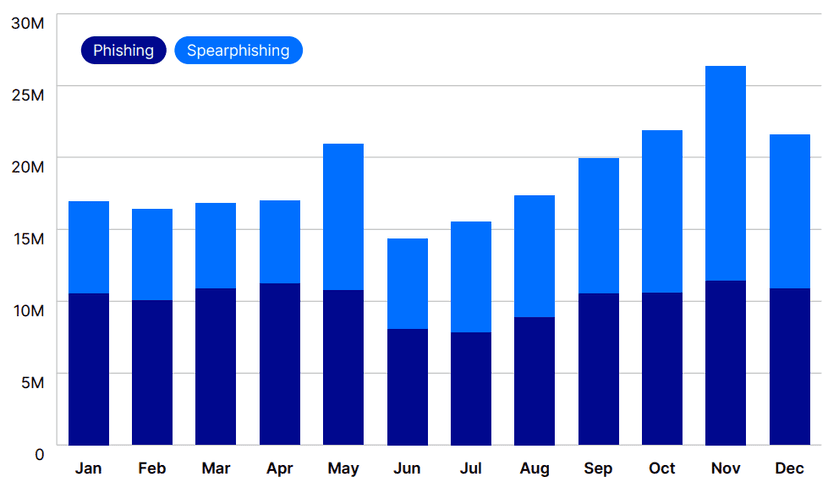Click the 15M y-axis label

tap(27, 238)
